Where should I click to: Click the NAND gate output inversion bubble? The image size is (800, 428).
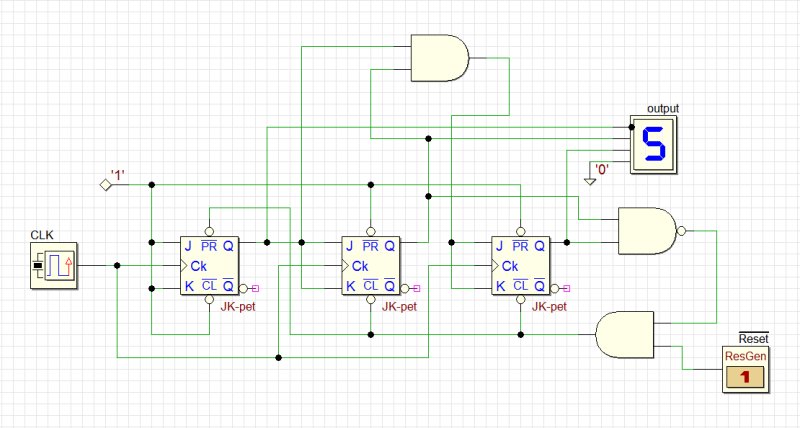point(681,231)
